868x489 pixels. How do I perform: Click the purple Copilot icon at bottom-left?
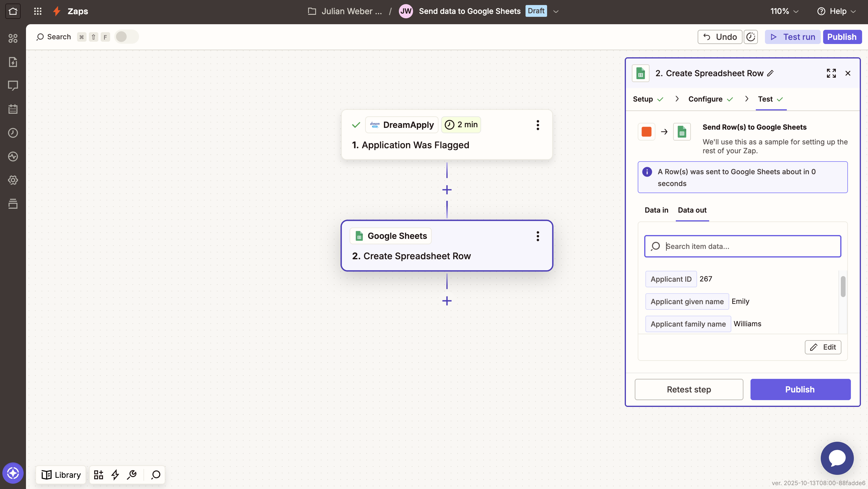13,473
